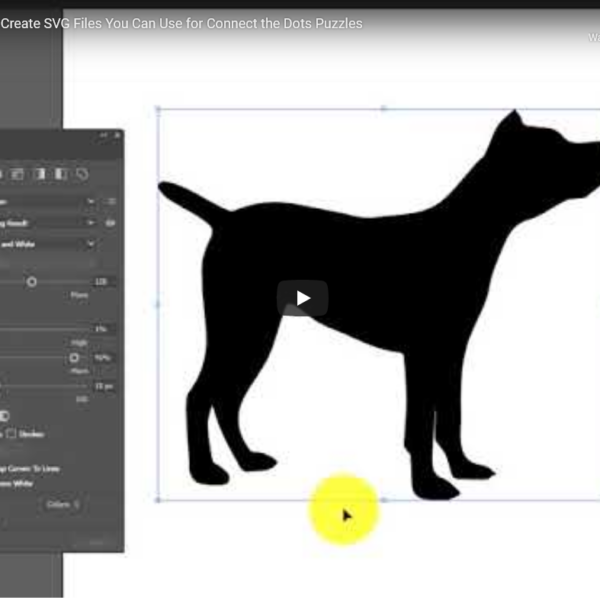Click the Low Color preset icon

[x=18, y=174]
